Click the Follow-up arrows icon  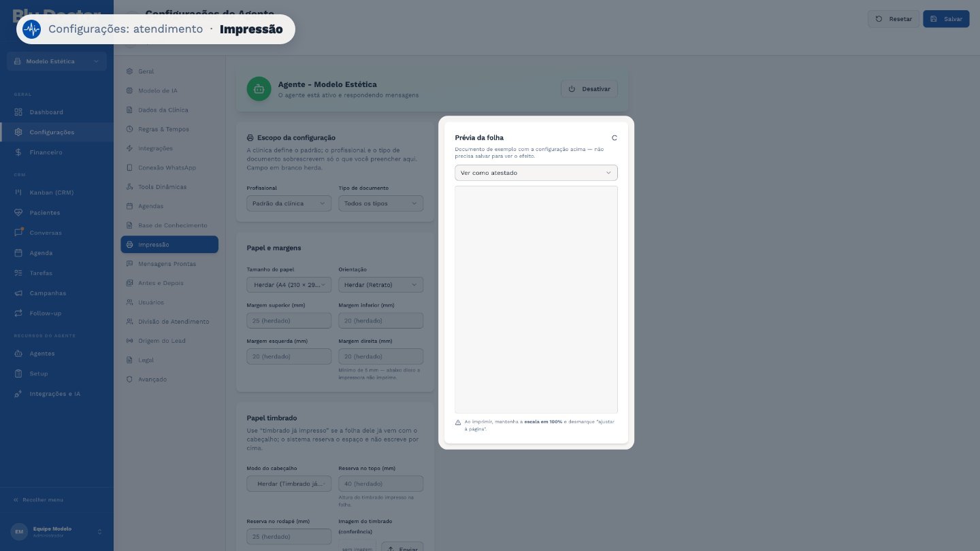[x=18, y=314]
